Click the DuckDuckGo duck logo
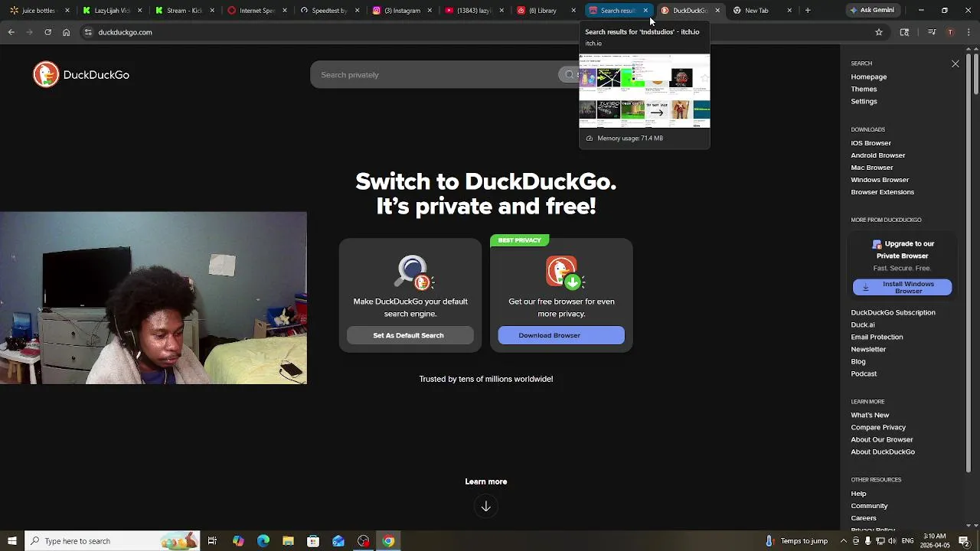 point(46,74)
